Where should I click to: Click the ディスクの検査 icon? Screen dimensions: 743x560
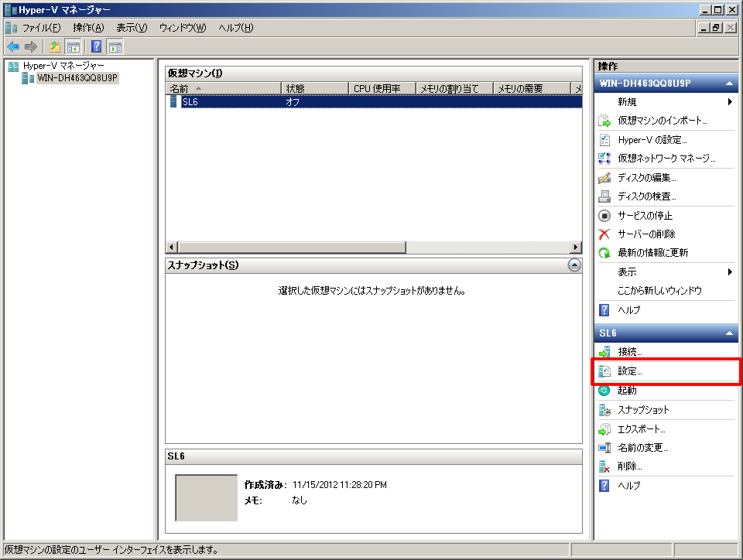coord(604,196)
